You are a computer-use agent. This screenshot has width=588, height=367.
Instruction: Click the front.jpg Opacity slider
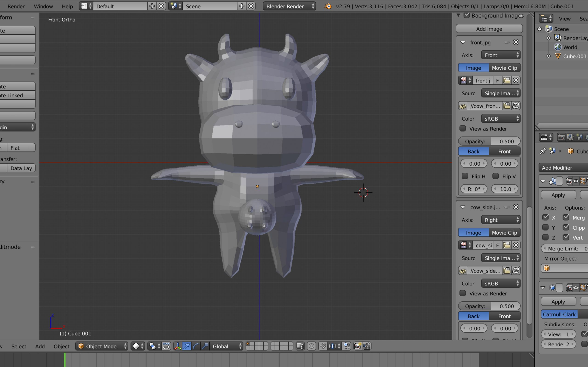(x=489, y=141)
